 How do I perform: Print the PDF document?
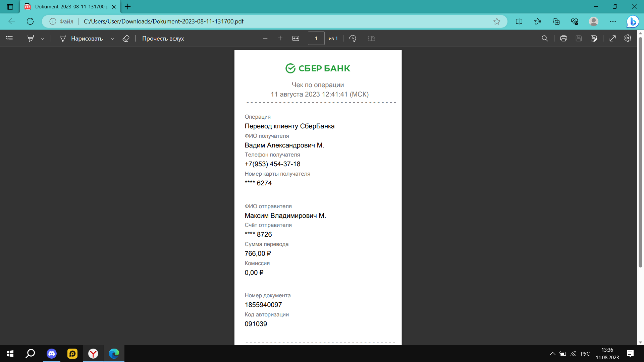563,39
